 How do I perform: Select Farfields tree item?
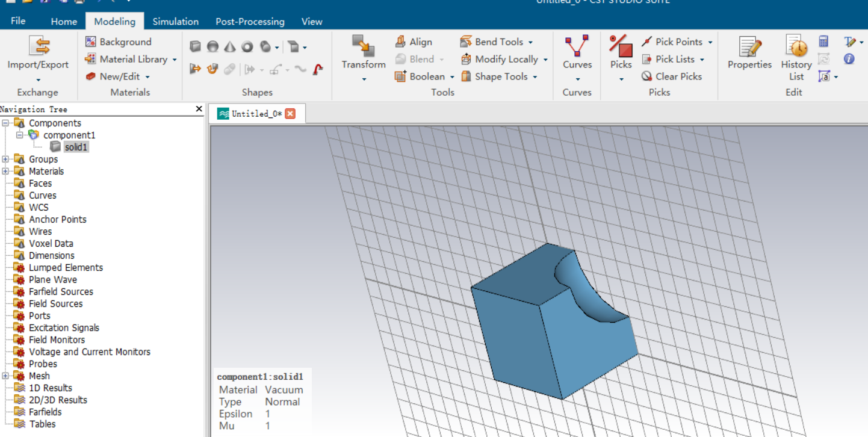pos(45,412)
